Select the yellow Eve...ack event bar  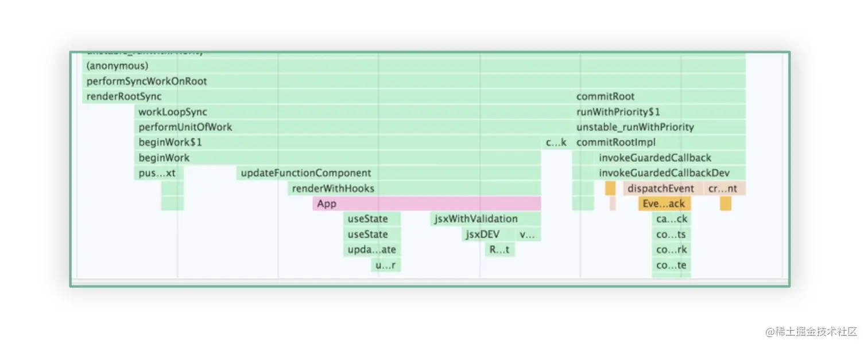(664, 204)
